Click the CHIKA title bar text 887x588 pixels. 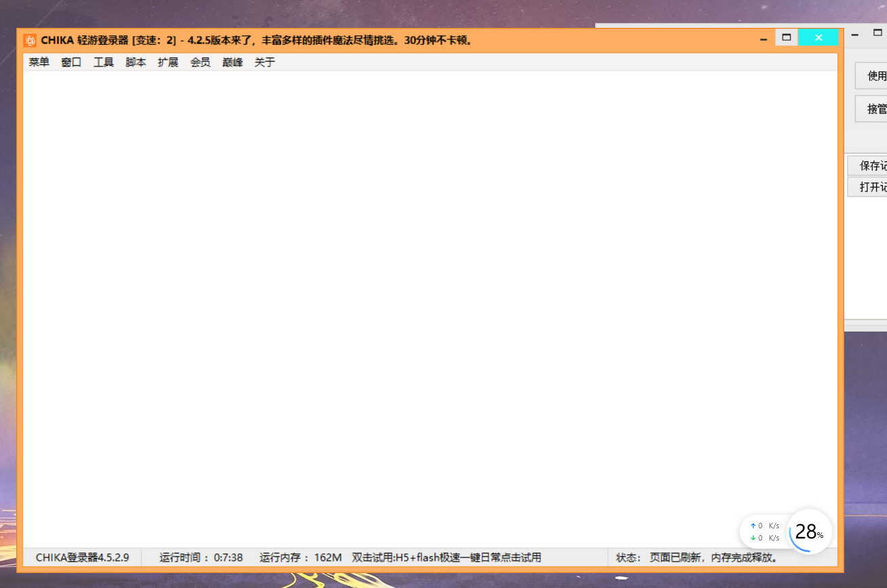(257, 40)
